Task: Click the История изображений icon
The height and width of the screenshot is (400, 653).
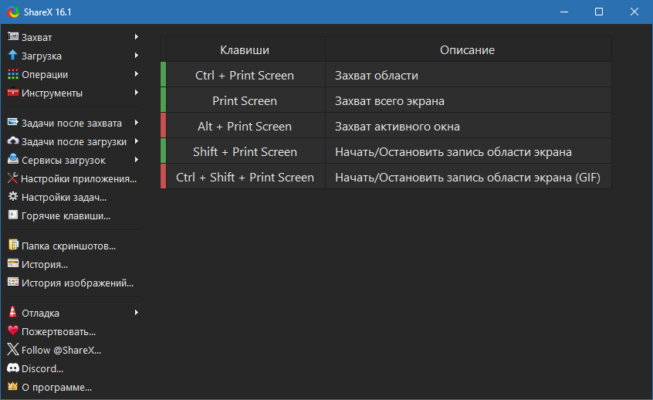Action: 13,282
